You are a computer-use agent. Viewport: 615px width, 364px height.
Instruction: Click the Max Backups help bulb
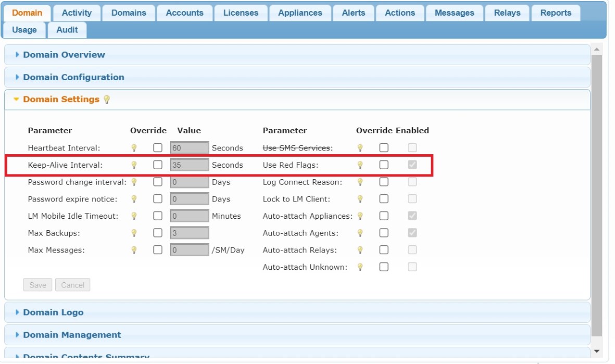click(134, 233)
